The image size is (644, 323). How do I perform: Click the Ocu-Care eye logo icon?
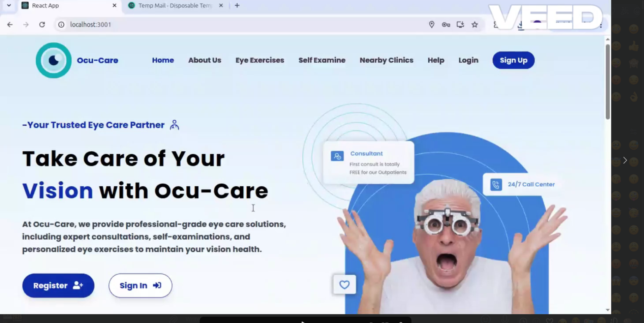[x=53, y=60]
